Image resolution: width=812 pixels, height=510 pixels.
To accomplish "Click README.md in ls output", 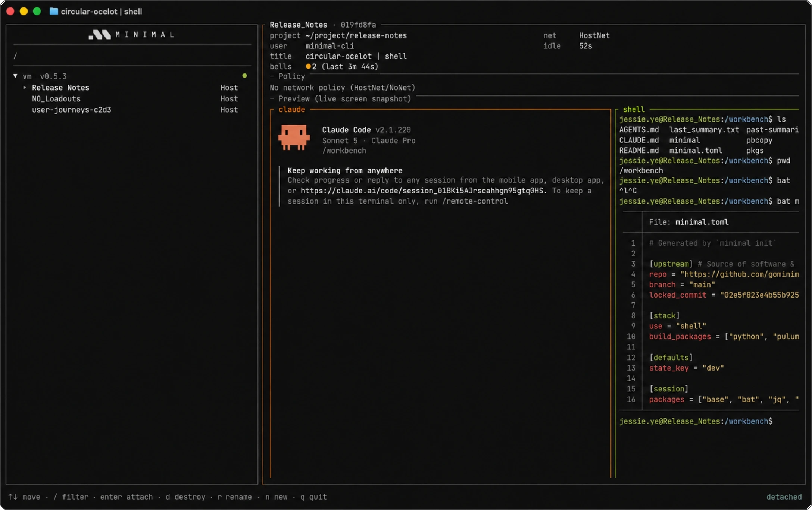I will click(639, 151).
